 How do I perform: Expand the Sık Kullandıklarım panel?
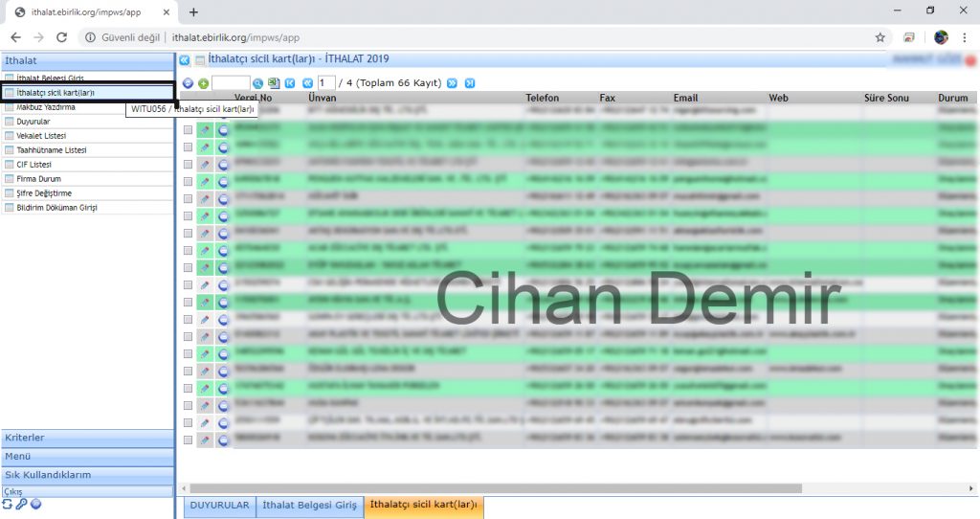87,475
